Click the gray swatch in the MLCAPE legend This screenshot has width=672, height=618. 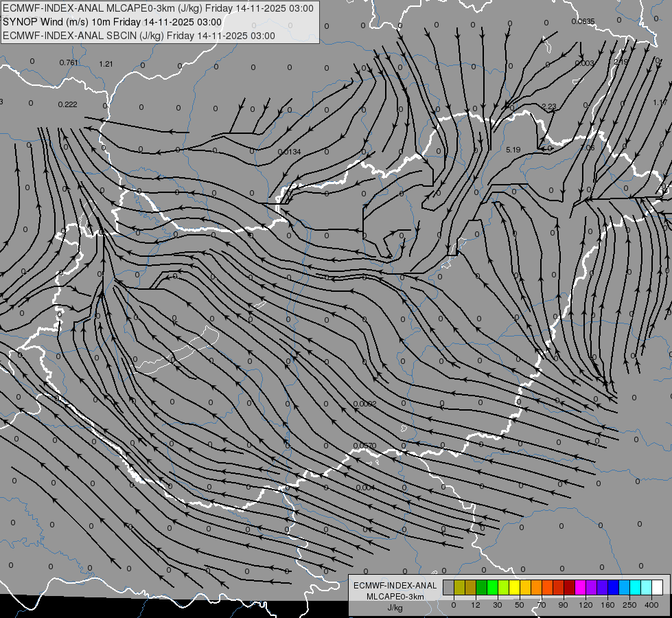(449, 588)
